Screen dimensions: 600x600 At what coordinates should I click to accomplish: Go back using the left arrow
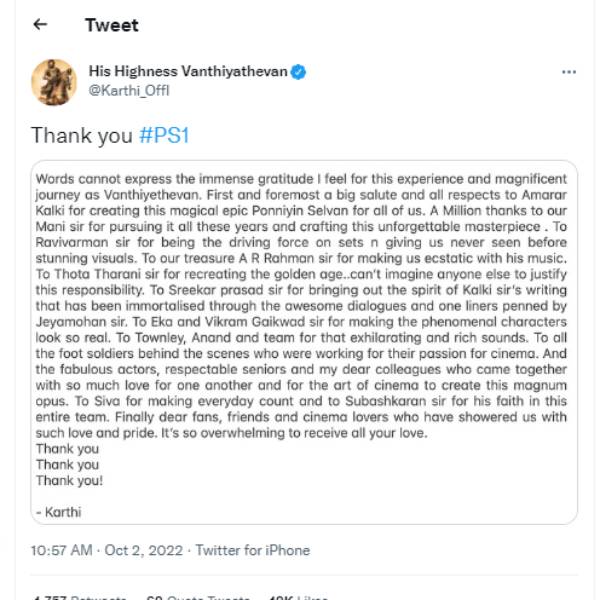click(x=40, y=24)
